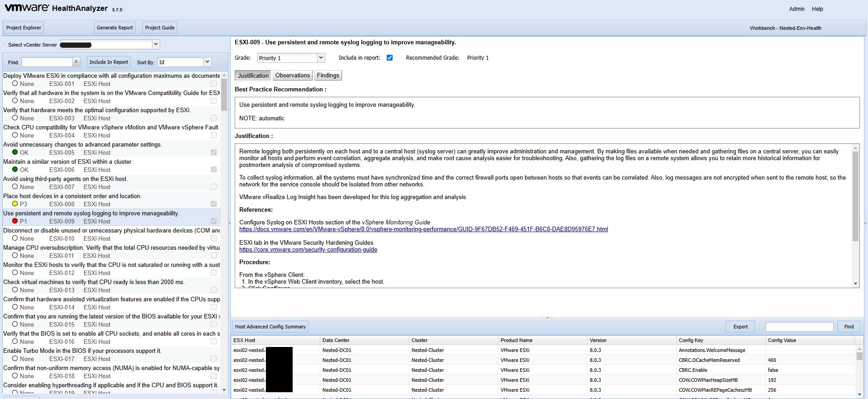
Task: Sort table by Config Key column
Action: (x=721, y=340)
